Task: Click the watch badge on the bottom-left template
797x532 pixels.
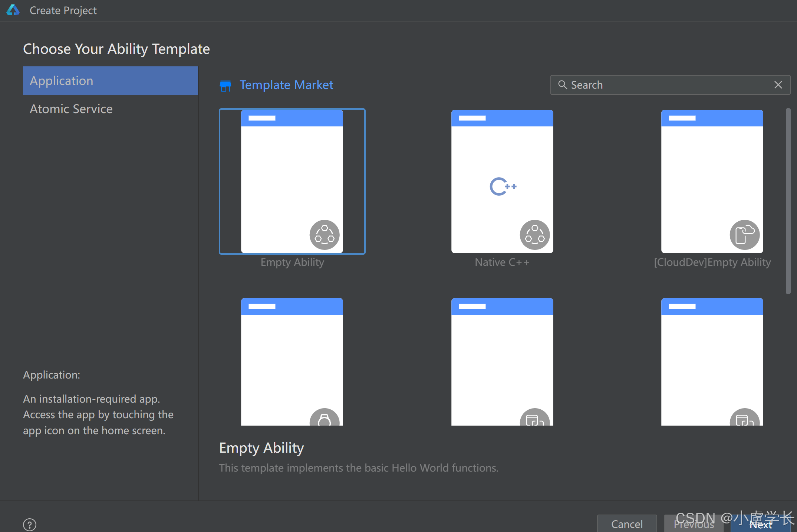Action: 324,419
